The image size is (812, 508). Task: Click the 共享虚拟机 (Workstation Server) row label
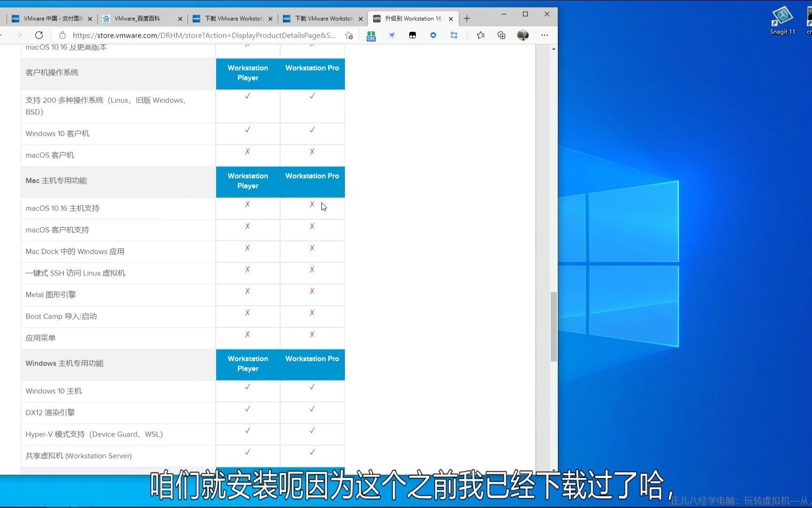pyautogui.click(x=78, y=456)
